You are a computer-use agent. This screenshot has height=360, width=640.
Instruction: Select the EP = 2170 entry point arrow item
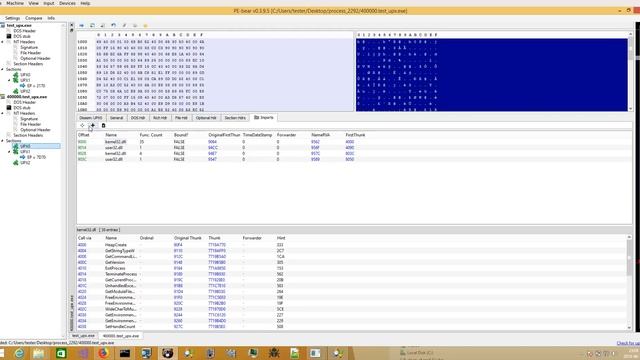click(x=36, y=86)
